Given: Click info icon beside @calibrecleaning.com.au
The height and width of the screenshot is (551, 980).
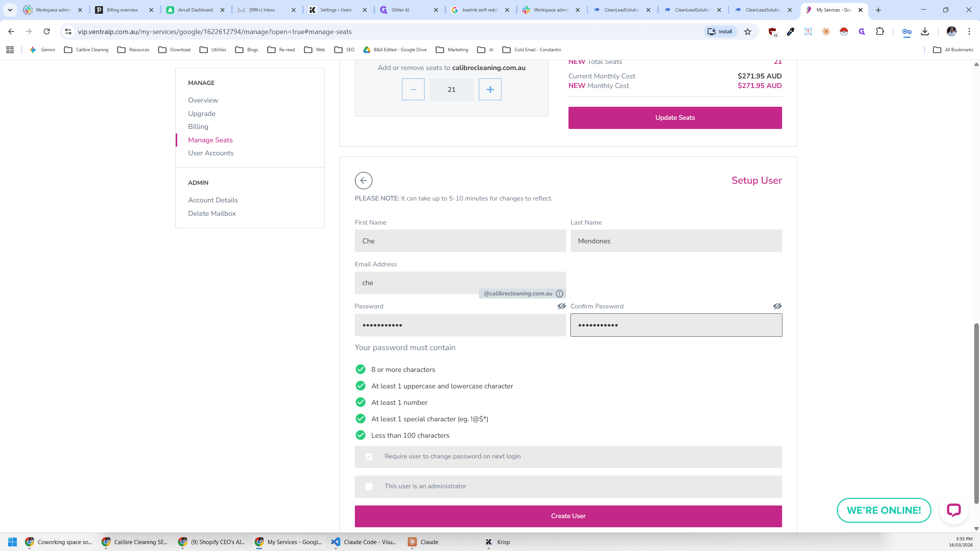Looking at the screenshot, I should (559, 293).
